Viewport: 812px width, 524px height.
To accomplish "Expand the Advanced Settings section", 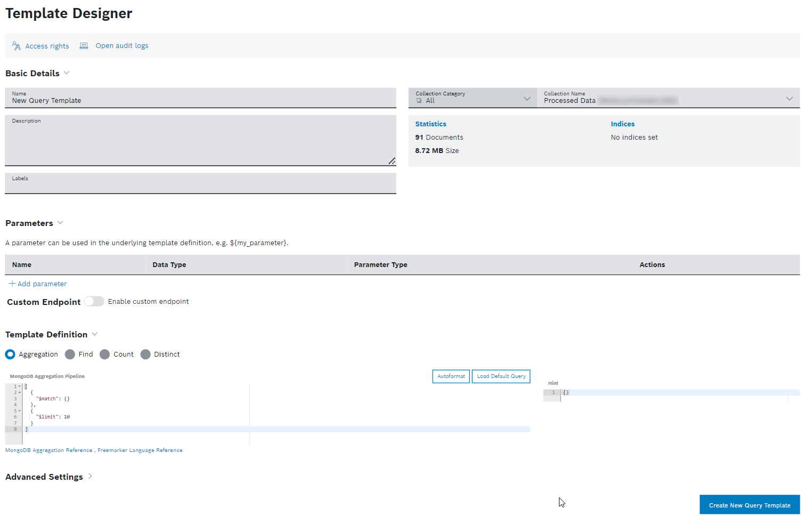I will point(90,477).
